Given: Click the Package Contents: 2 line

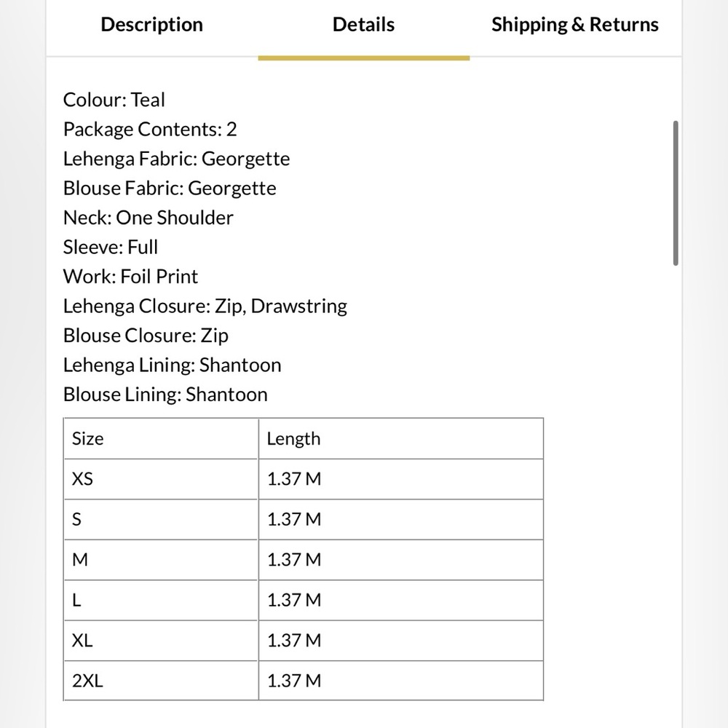Looking at the screenshot, I should click(150, 130).
